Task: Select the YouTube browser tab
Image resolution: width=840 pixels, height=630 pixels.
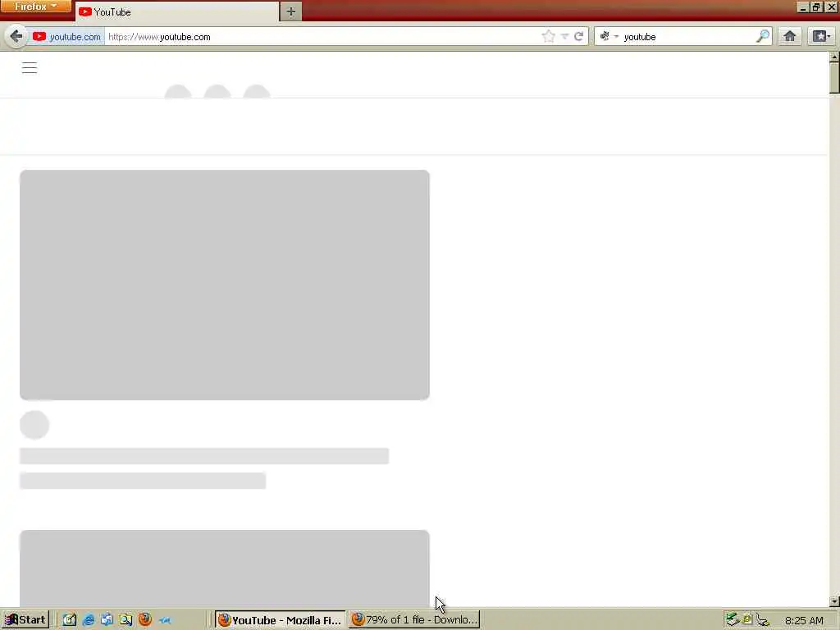Action: 177,11
